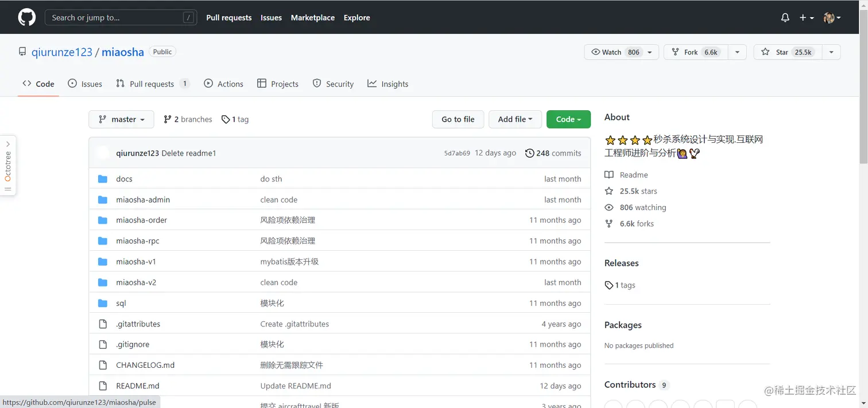Switch to the Issues tab
The image size is (868, 408).
pos(85,84)
